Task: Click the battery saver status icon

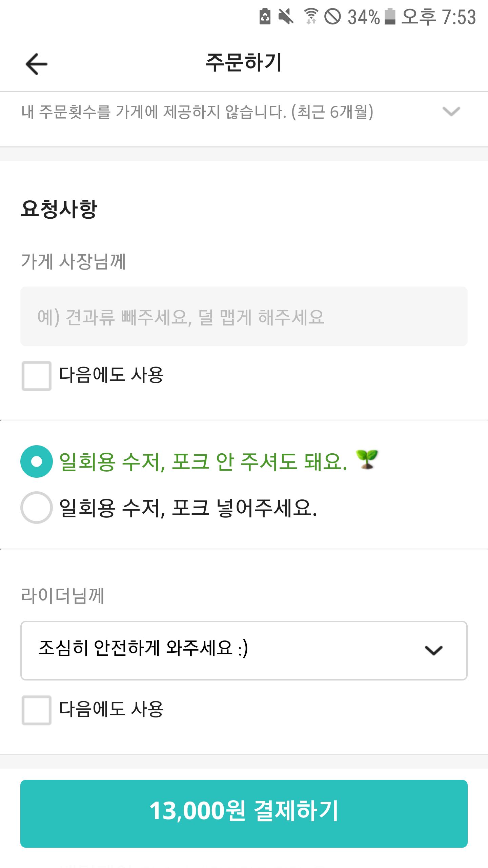Action: coord(265,17)
